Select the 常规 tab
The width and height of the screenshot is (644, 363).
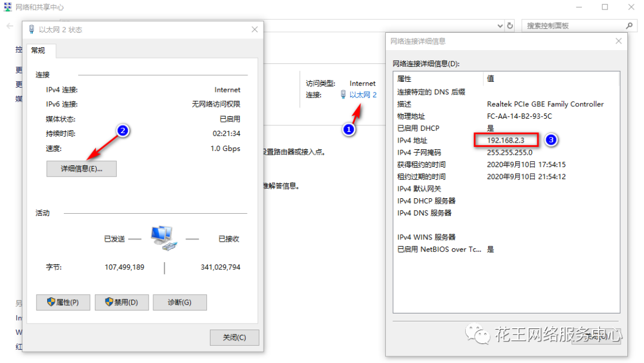(38, 50)
